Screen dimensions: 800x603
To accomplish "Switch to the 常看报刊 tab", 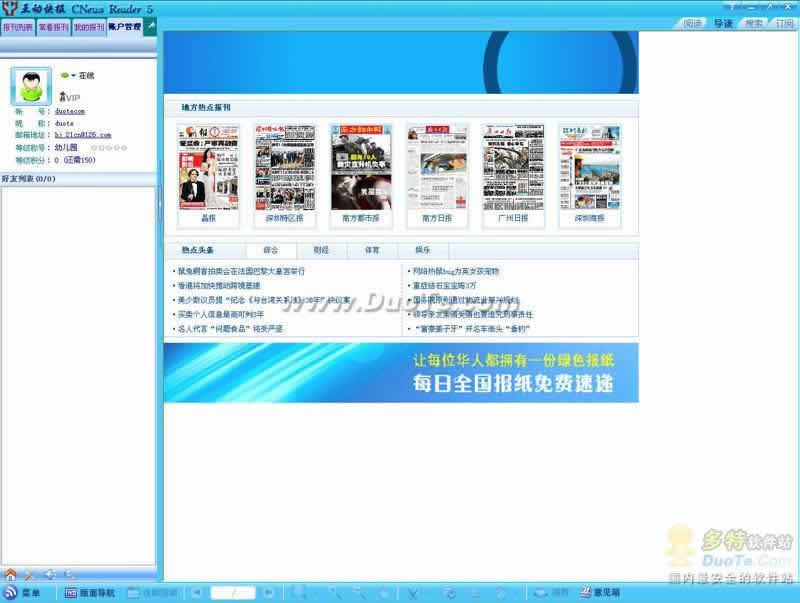I will pos(54,27).
